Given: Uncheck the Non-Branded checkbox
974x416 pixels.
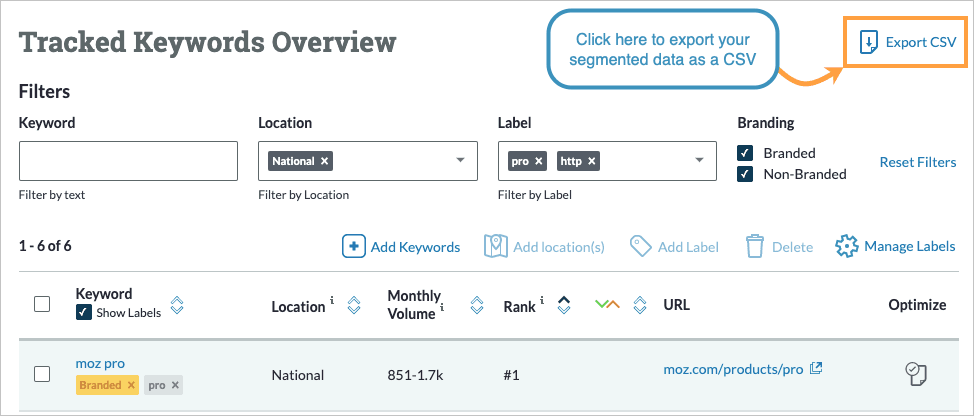Looking at the screenshot, I should 745,174.
